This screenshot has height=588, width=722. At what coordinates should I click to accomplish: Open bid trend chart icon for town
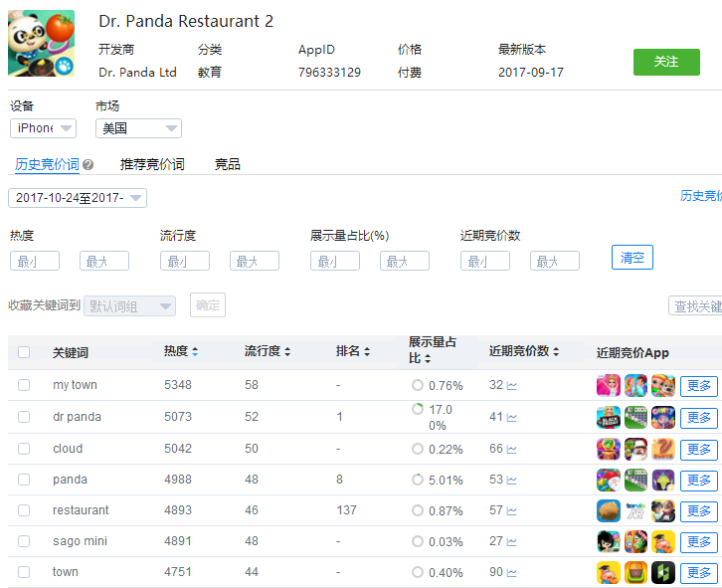511,572
